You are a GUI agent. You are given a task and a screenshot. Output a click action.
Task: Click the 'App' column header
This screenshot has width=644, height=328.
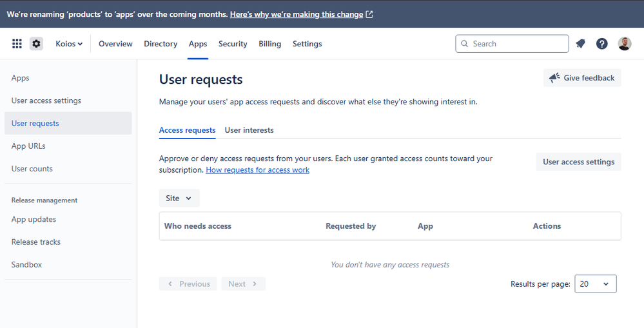(425, 226)
